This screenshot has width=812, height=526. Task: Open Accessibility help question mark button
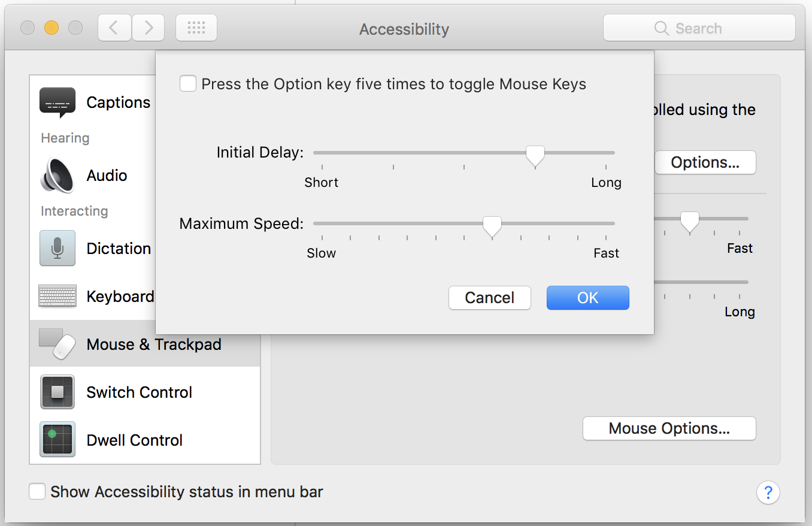tap(768, 492)
